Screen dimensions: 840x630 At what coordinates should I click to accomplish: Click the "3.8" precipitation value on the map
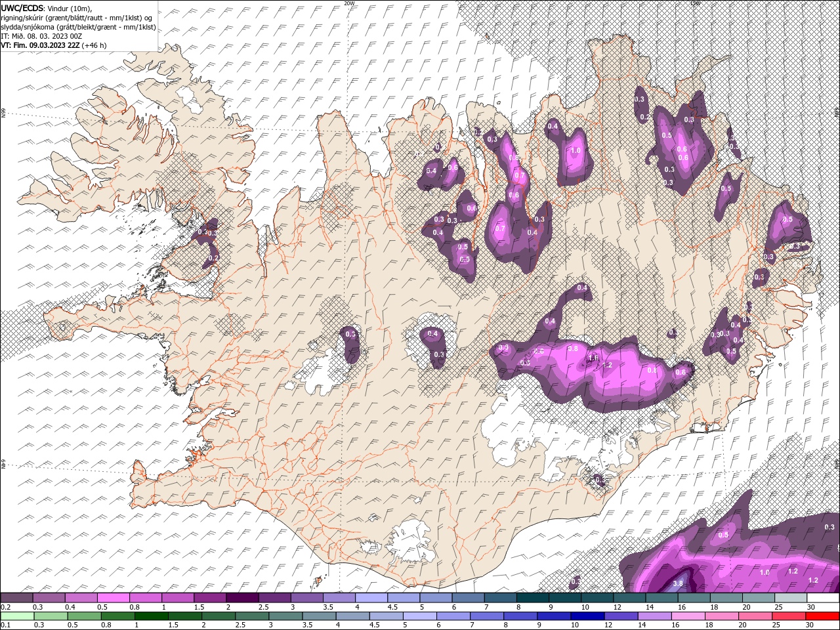(679, 583)
